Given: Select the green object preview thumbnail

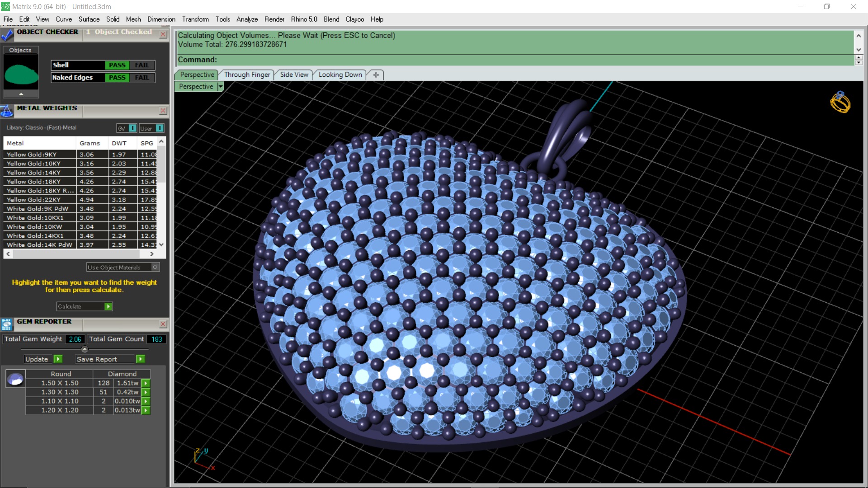Looking at the screenshot, I should 21,74.
